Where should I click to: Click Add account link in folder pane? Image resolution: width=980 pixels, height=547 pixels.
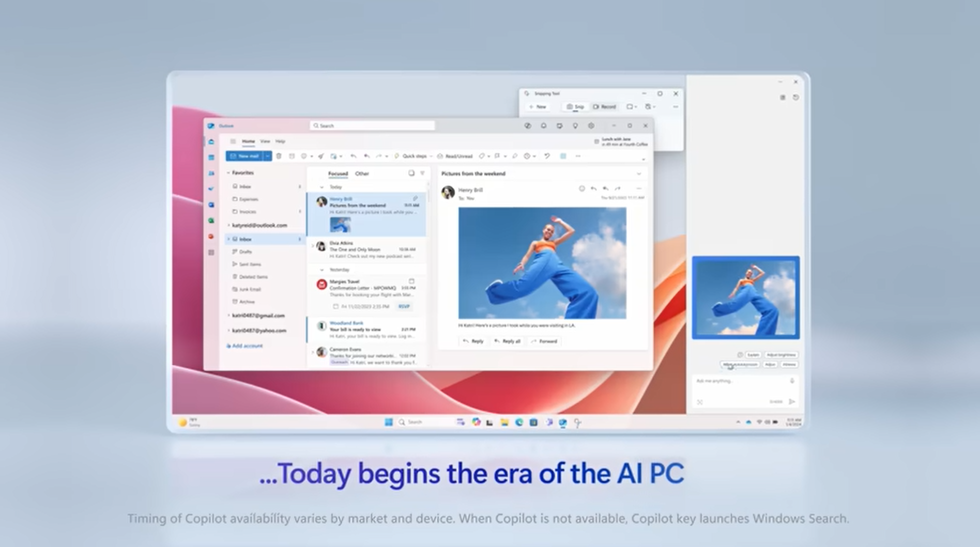tap(244, 346)
